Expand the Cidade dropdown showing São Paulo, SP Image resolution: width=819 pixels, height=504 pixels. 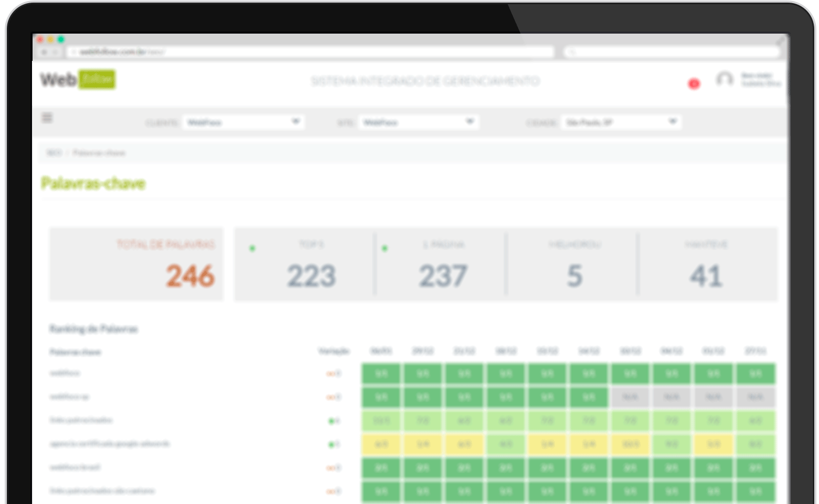621,122
